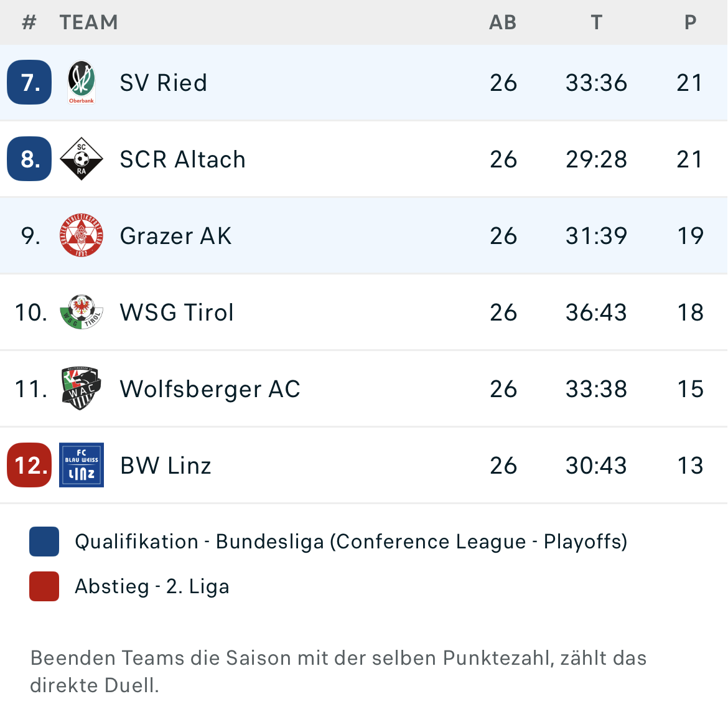Click the T goals column header
The height and width of the screenshot is (704, 728).
click(596, 22)
